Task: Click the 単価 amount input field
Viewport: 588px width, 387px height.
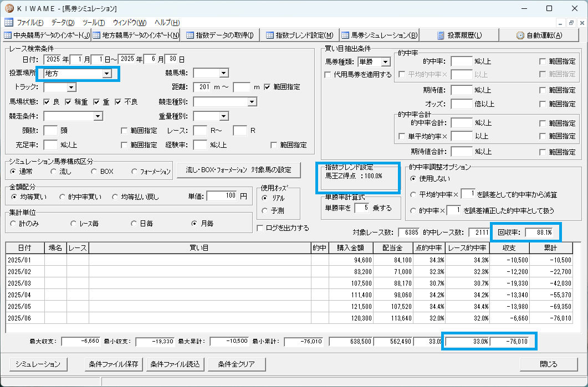Action: coord(222,196)
